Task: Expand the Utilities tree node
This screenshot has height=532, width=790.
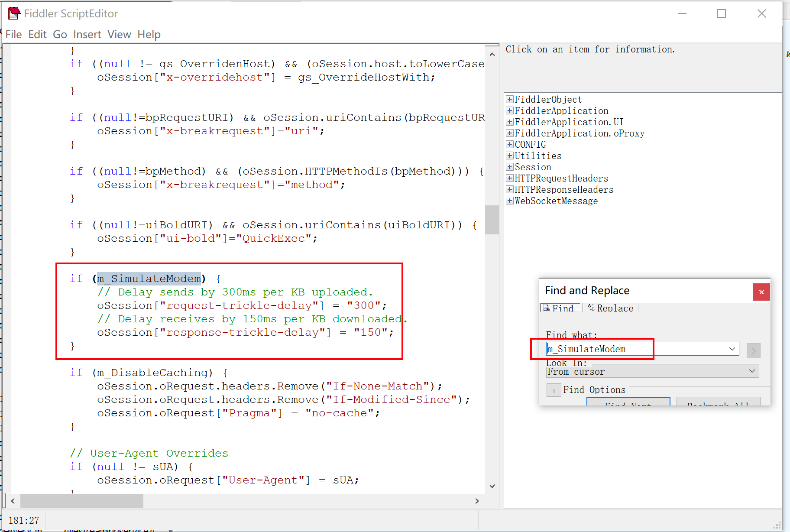Action: [x=510, y=156]
